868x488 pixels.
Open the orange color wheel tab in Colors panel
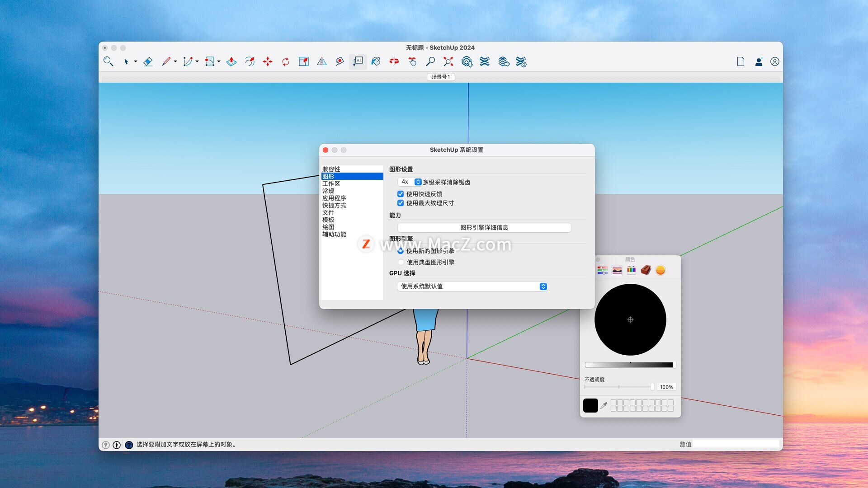pyautogui.click(x=660, y=270)
